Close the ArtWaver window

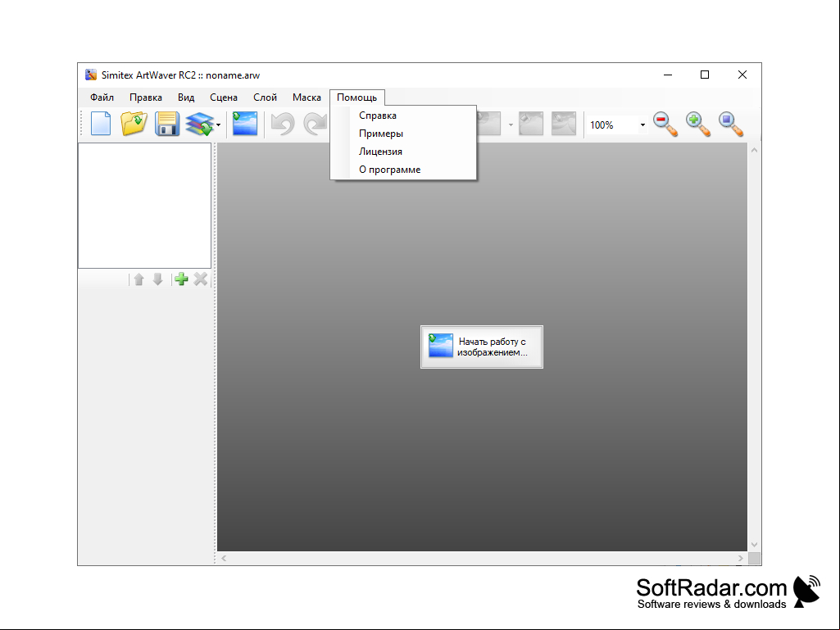[x=742, y=75]
